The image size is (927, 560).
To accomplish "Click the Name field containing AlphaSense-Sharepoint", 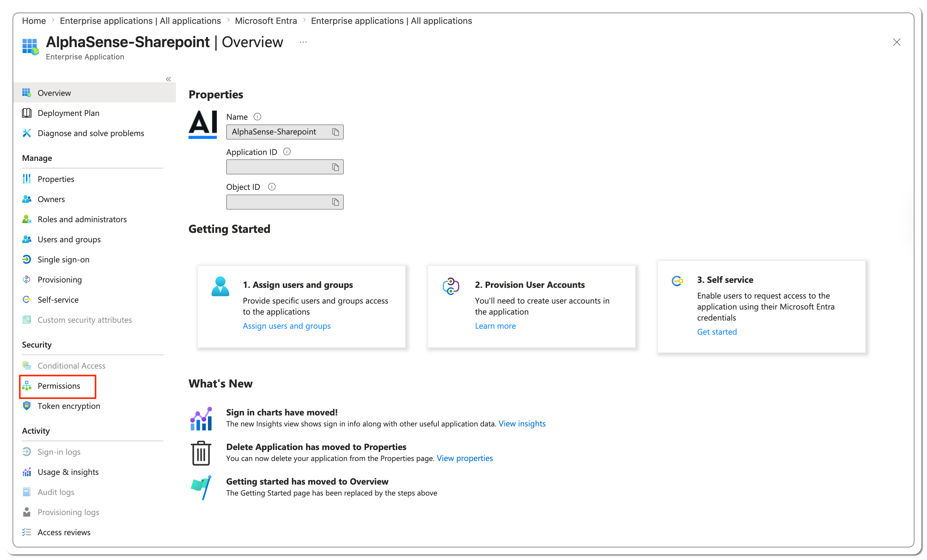I will (x=285, y=132).
